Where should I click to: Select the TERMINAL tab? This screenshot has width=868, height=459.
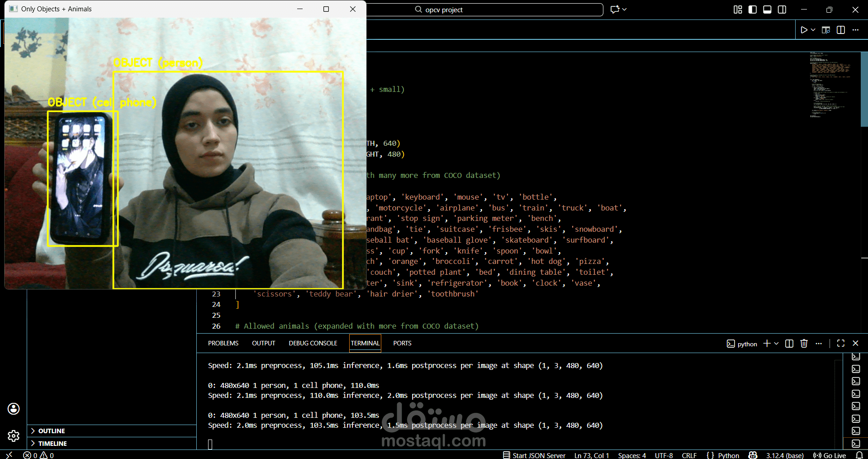365,343
